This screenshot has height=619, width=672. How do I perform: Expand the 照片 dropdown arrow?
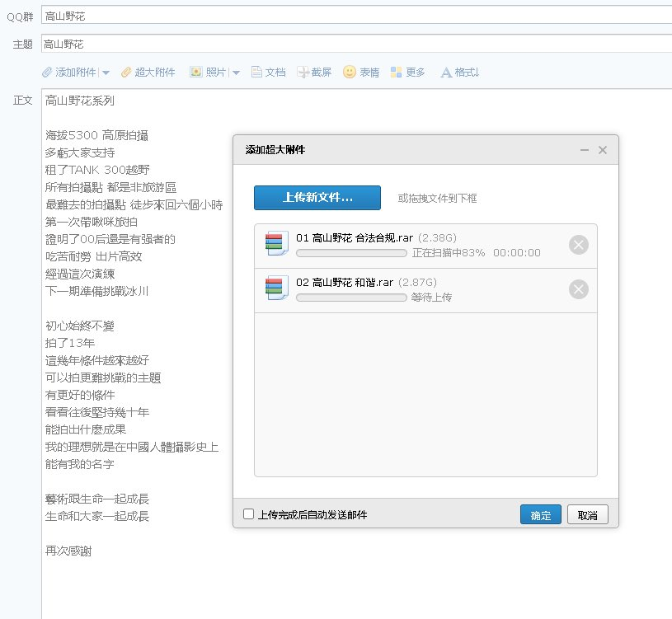[x=236, y=73]
